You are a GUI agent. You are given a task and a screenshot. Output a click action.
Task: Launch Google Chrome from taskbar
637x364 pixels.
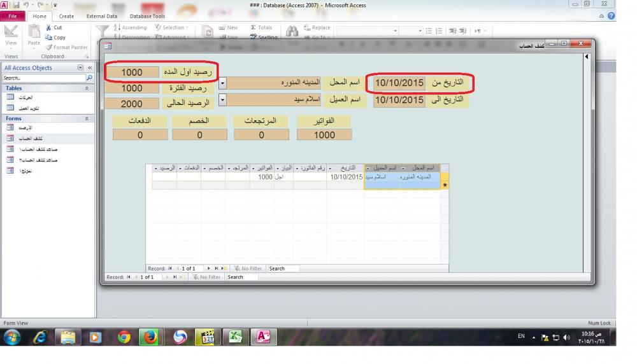tap(124, 337)
